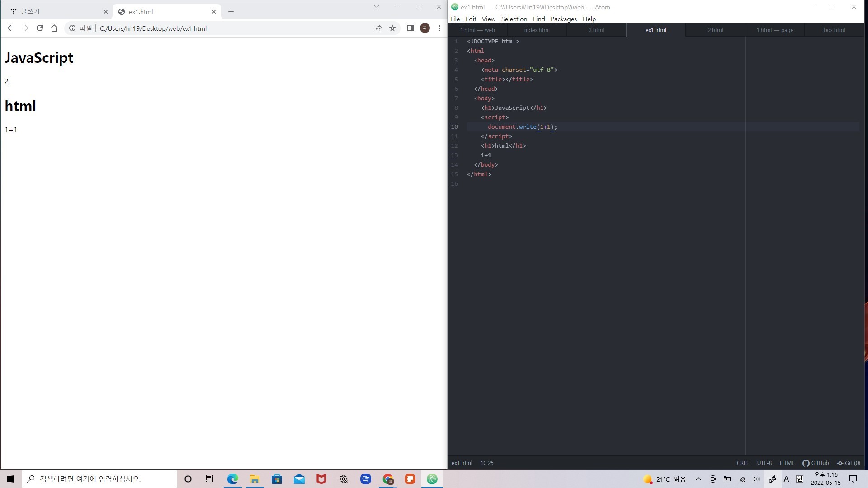Toggle the Korean/English IME indicator

pyautogui.click(x=799, y=479)
